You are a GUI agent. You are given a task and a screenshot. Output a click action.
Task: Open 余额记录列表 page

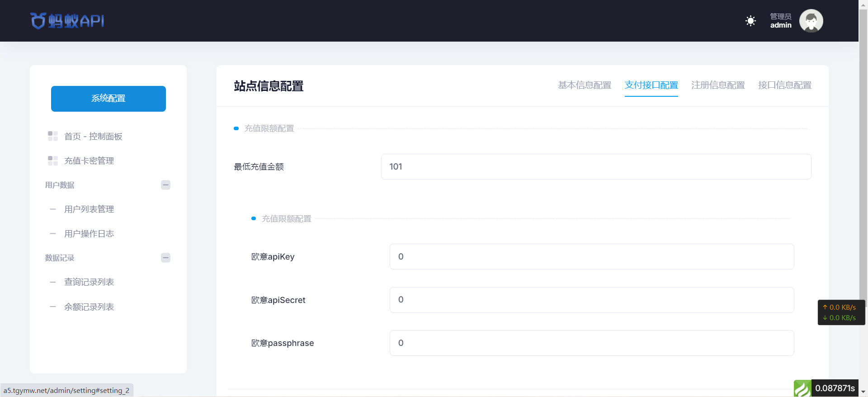click(89, 307)
